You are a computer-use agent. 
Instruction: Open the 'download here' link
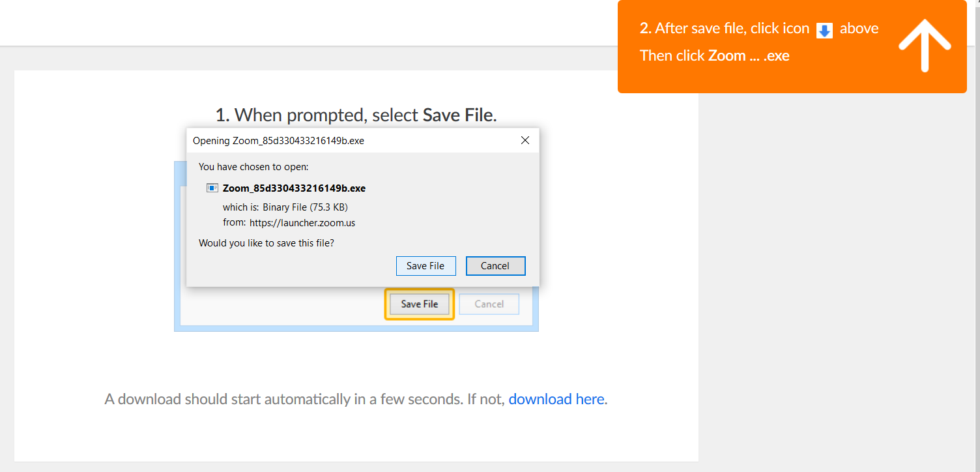click(556, 399)
